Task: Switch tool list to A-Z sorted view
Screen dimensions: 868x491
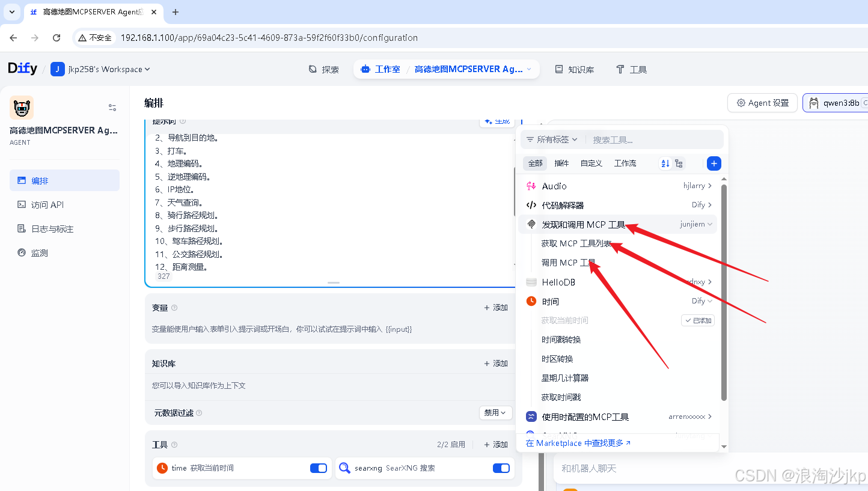Action: (x=665, y=163)
